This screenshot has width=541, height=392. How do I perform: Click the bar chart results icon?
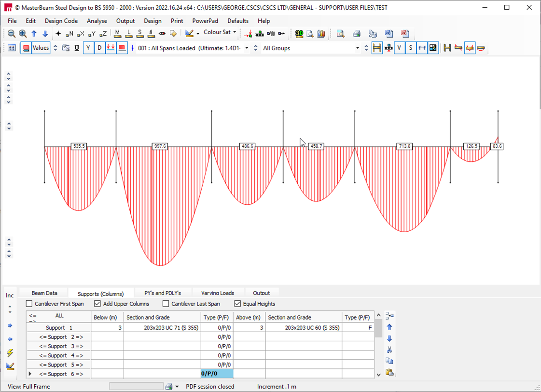321,33
